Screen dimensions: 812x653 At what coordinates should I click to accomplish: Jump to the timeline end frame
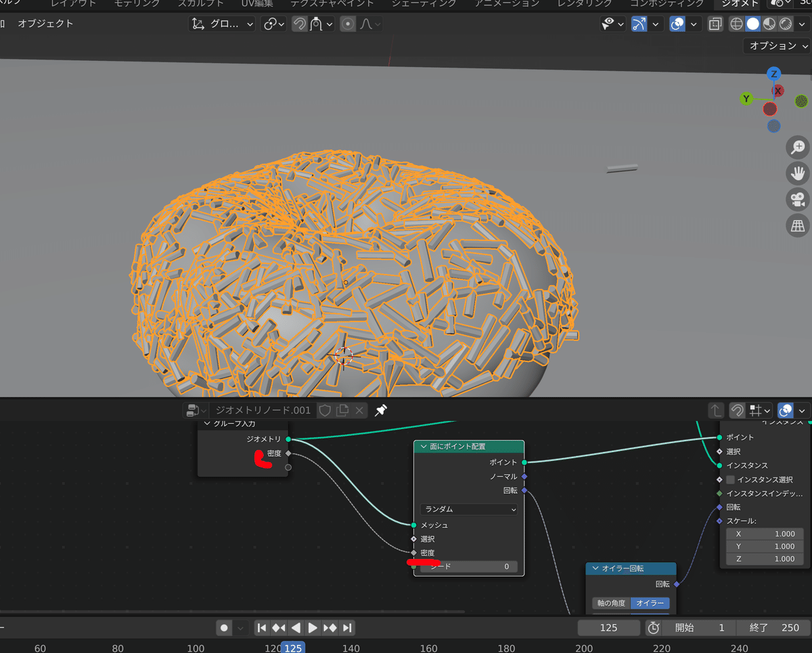tap(346, 628)
